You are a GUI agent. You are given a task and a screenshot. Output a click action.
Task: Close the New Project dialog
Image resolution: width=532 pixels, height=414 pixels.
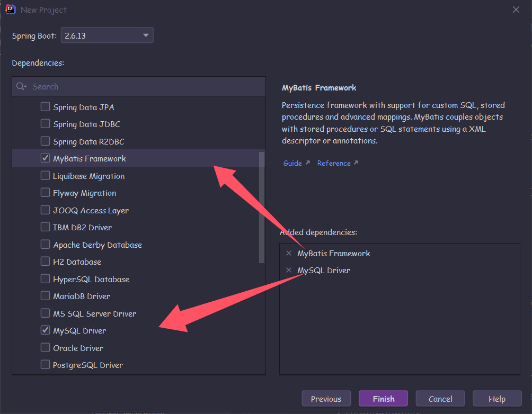click(516, 10)
